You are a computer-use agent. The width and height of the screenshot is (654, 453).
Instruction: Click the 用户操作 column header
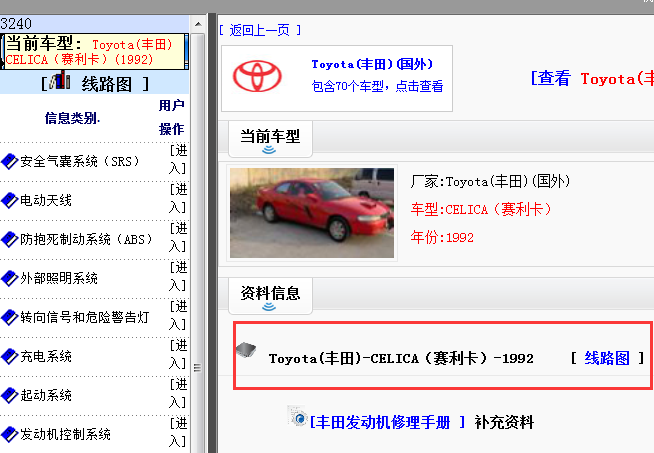pos(171,117)
